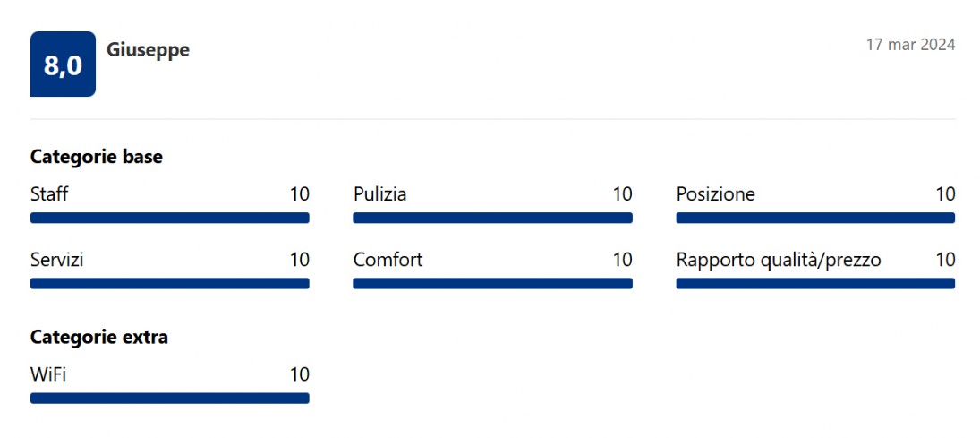Screen dimensions: 980x438
Task: Click the 8,0 score badge
Action: pyautogui.click(x=64, y=64)
